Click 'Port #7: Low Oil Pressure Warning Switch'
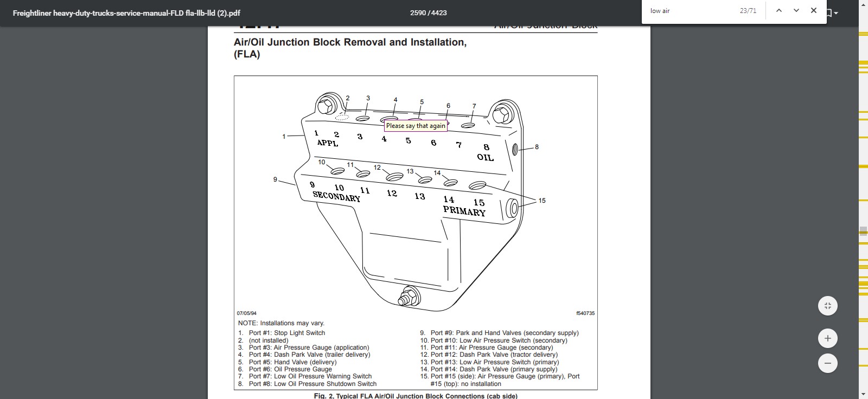Screen dimensions: 868x399 point(310,376)
